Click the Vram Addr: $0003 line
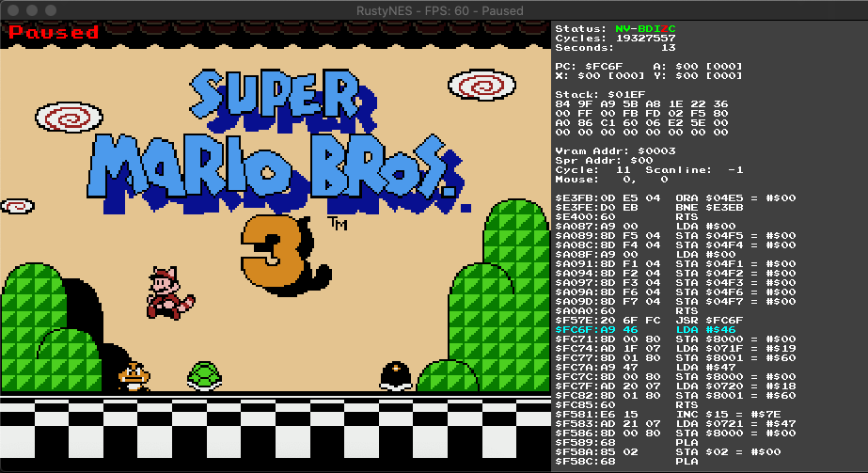The image size is (868, 473). coord(615,151)
